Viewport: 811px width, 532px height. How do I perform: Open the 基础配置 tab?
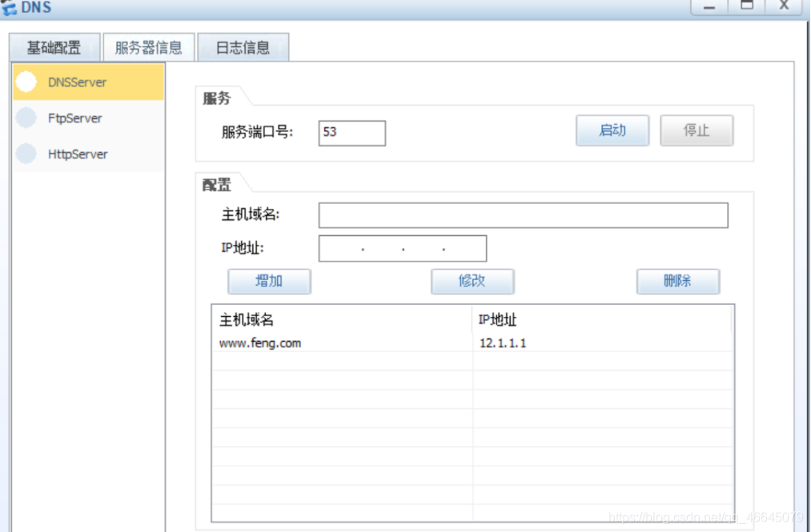[x=54, y=47]
